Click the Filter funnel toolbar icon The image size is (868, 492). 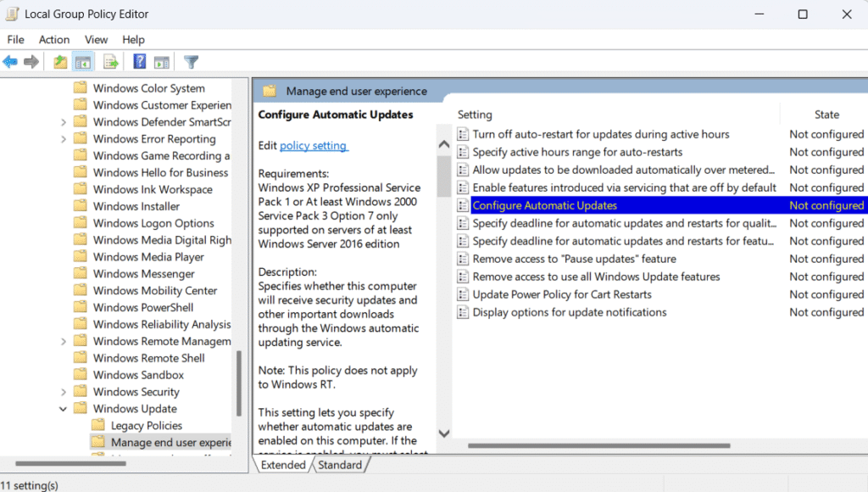[192, 62]
